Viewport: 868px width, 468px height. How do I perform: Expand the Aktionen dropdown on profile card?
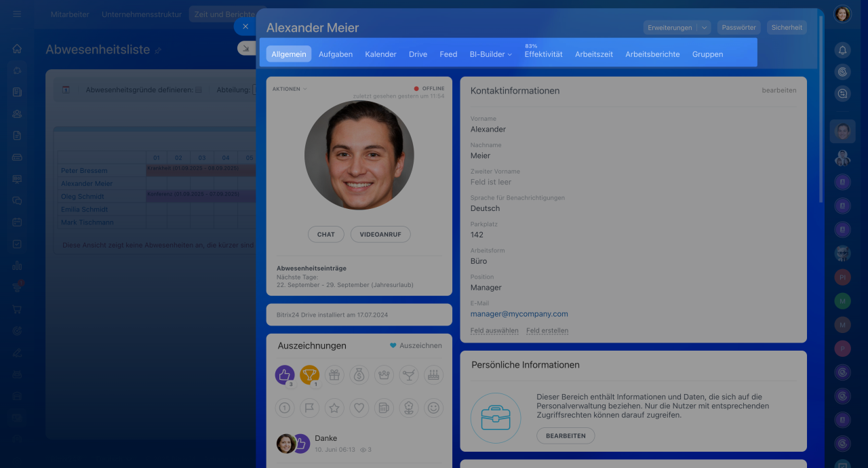click(x=290, y=89)
